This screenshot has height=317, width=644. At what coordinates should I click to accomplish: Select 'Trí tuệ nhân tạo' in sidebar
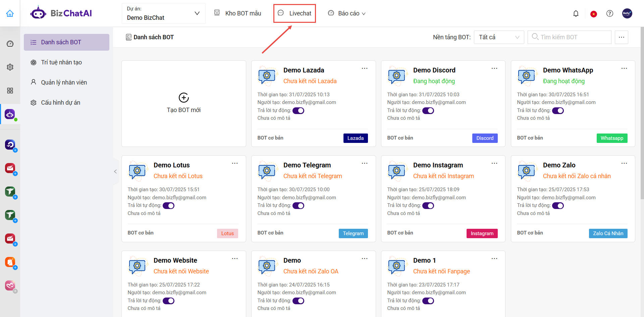click(61, 62)
